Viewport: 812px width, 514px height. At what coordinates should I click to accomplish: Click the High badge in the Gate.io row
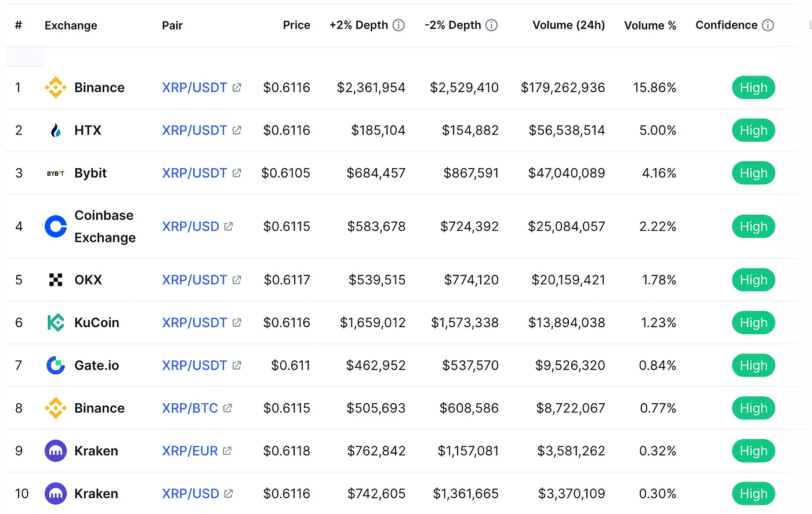click(x=753, y=365)
